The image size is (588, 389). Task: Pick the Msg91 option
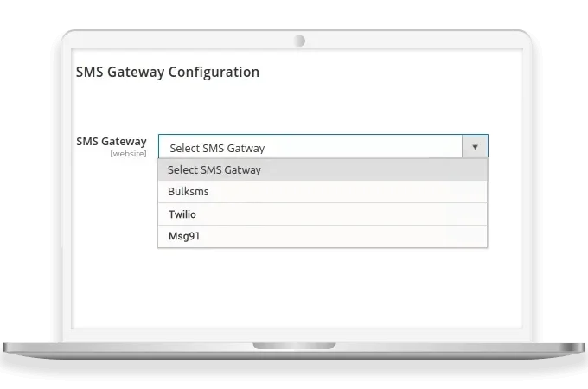click(x=322, y=236)
